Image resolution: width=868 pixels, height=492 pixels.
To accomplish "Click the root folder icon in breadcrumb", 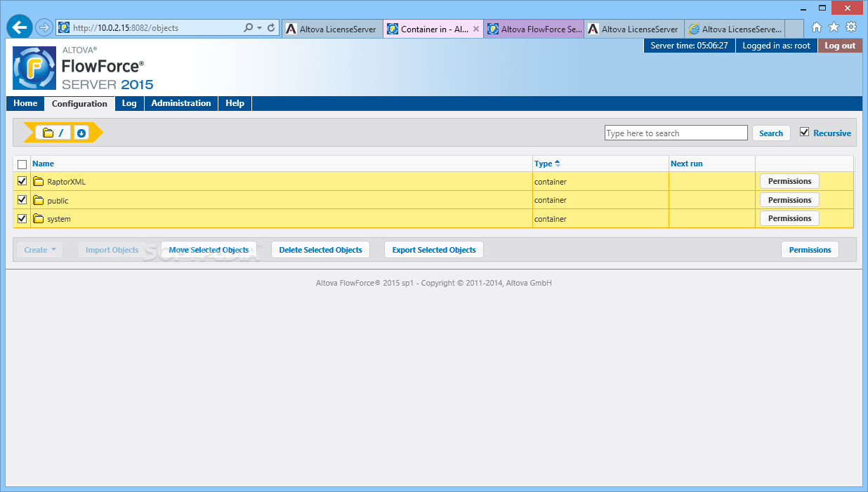I will pyautogui.click(x=48, y=133).
